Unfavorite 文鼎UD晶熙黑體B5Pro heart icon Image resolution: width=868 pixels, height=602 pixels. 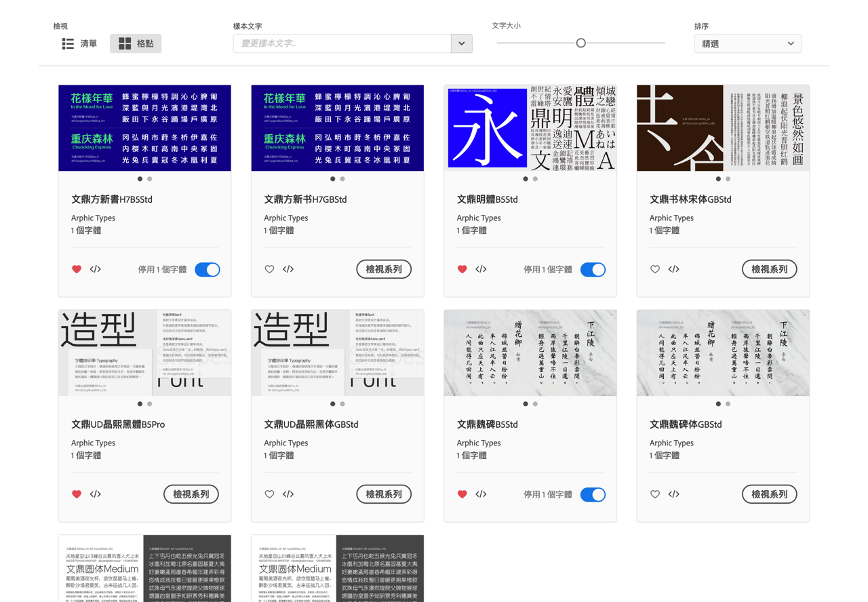click(77, 494)
